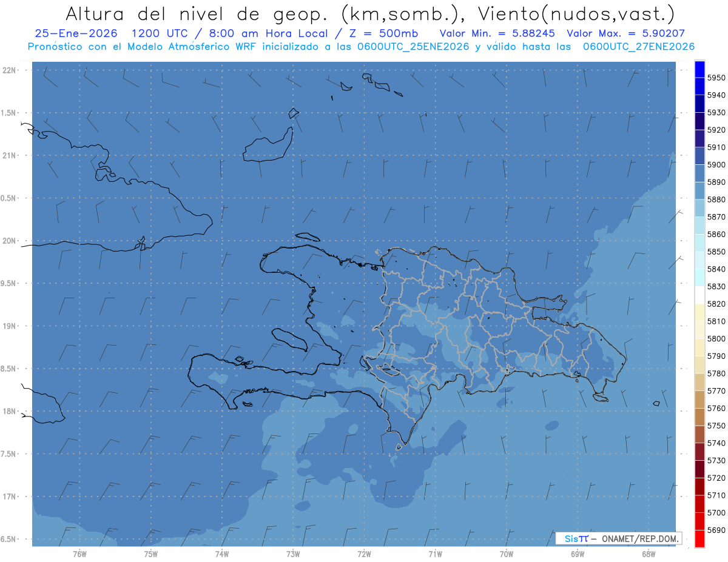Click the 21N latitude axis label

click(10, 155)
